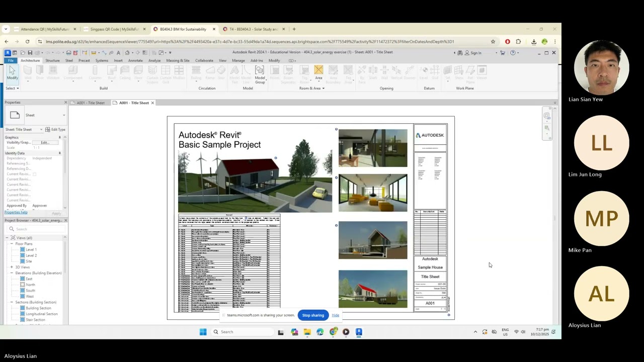Image resolution: width=644 pixels, height=362 pixels.
Task: Select the Column tool
Action: coord(95,73)
